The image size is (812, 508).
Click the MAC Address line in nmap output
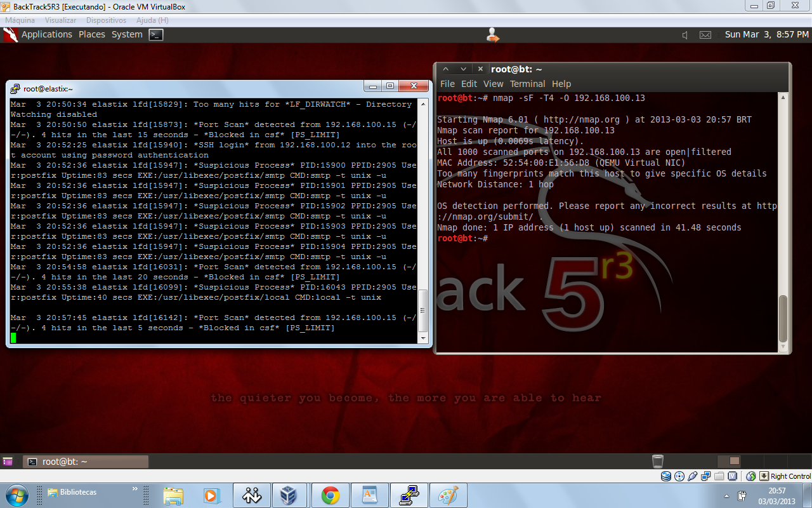point(561,163)
